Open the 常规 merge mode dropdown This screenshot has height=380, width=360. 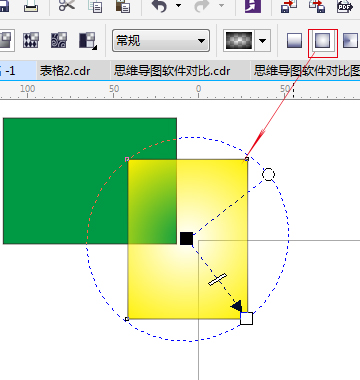click(161, 41)
